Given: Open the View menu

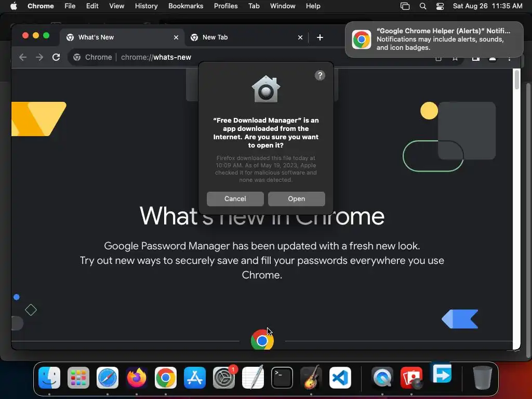Looking at the screenshot, I should pos(116,6).
